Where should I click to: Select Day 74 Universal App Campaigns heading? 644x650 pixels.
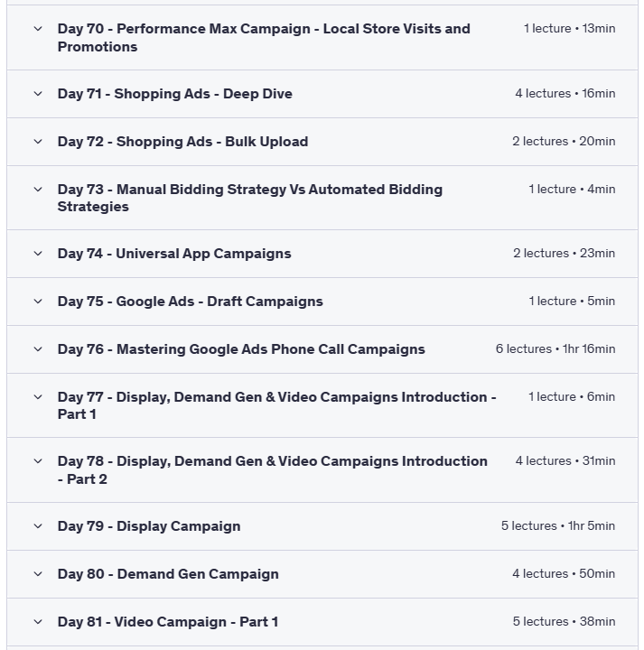click(174, 254)
